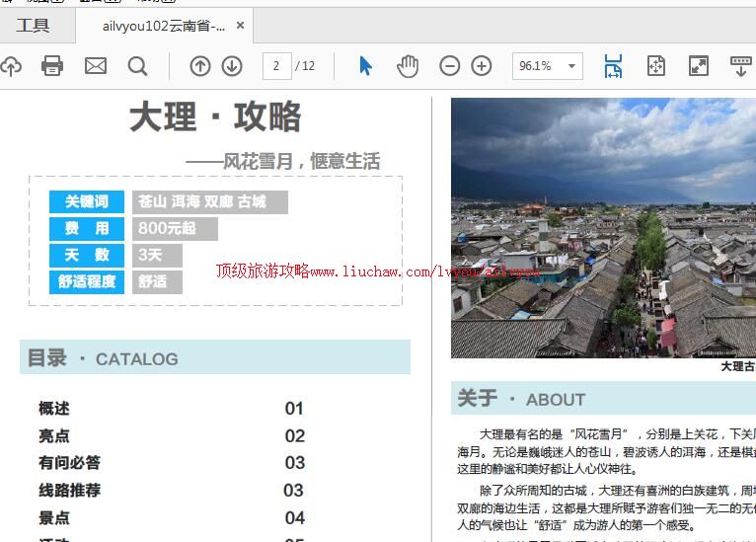Zoom in with plus button

(x=482, y=66)
